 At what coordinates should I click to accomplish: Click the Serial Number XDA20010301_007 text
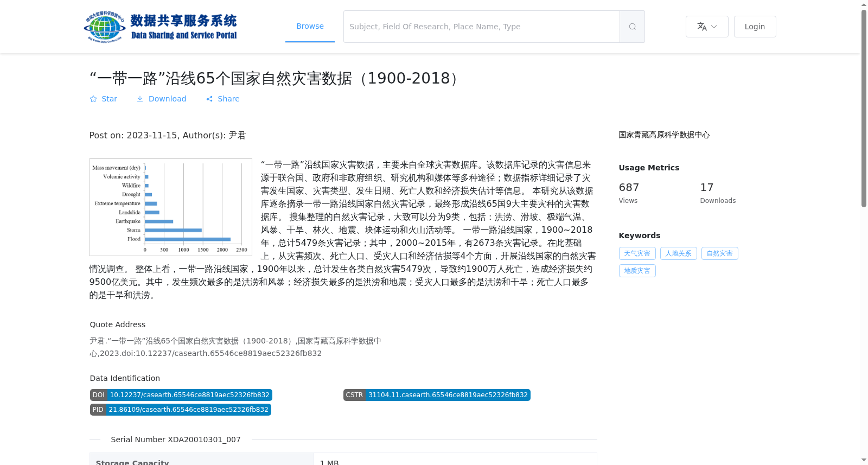[x=176, y=439]
